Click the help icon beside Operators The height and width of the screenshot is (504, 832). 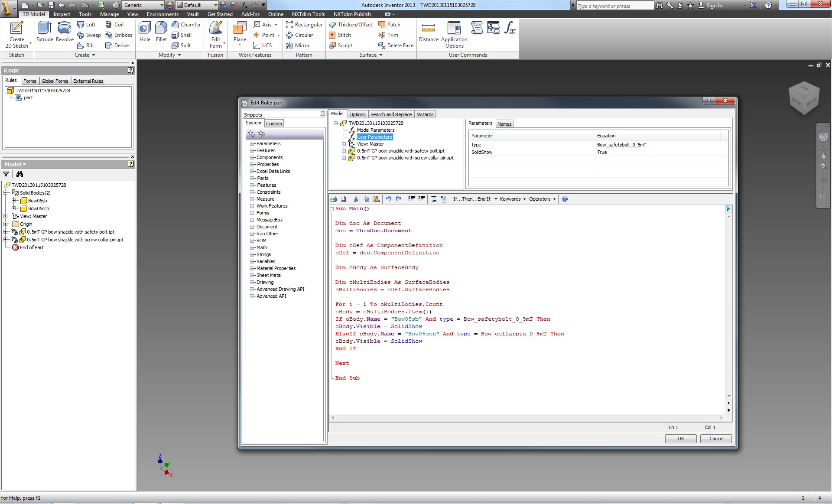click(x=565, y=199)
